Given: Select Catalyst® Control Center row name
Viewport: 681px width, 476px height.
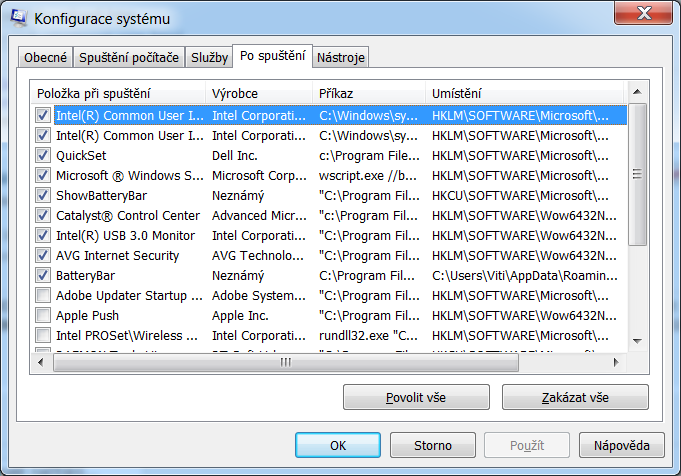Looking at the screenshot, I should coord(128,215).
